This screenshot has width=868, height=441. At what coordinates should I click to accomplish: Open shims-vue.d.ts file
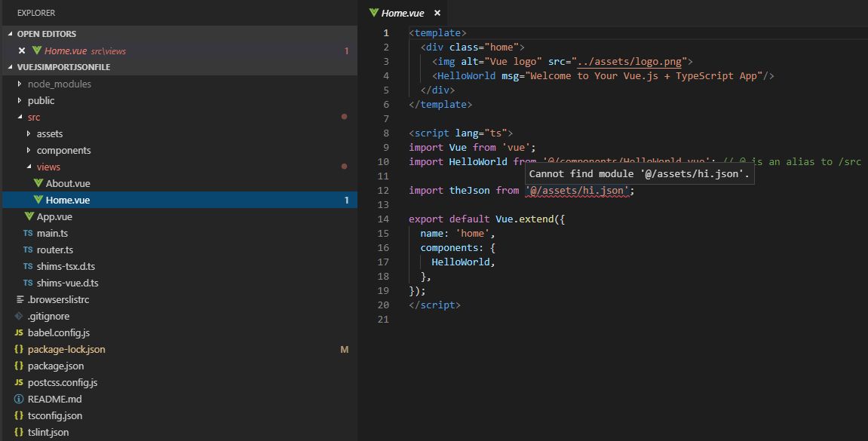[68, 283]
